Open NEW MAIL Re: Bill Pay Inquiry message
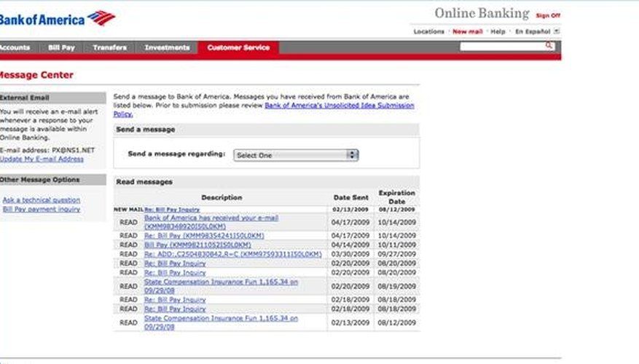Screen dimensions: 639x364 (172, 210)
